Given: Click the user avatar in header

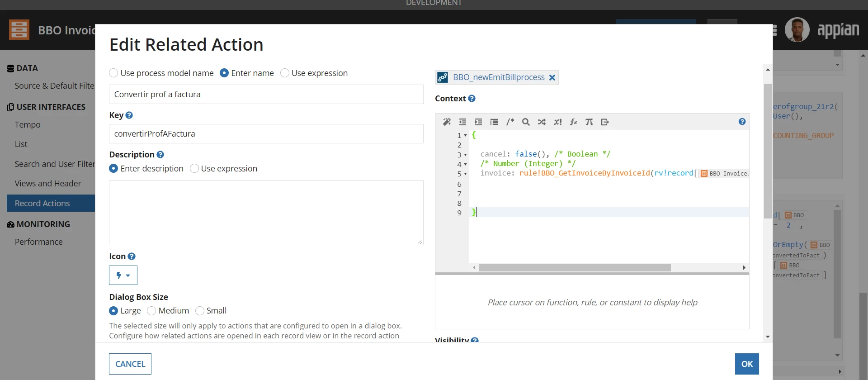Looking at the screenshot, I should pyautogui.click(x=797, y=30).
